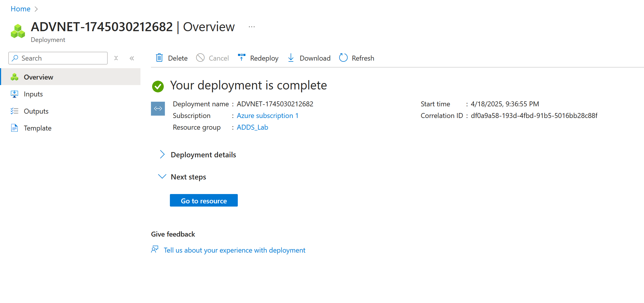Click the Delete trash can icon

click(x=159, y=58)
